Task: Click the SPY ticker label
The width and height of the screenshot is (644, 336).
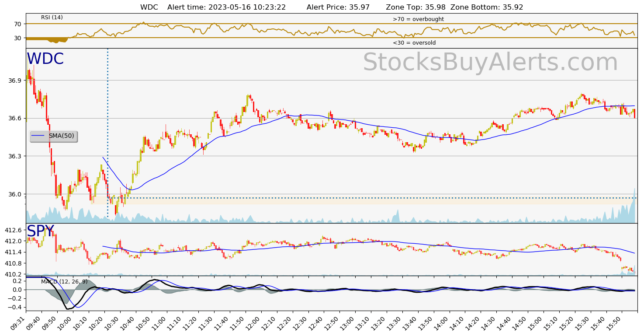Action: coord(40,231)
